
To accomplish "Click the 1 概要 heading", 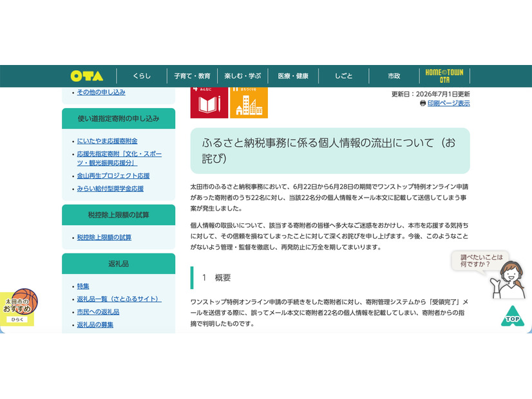I will [x=216, y=277].
